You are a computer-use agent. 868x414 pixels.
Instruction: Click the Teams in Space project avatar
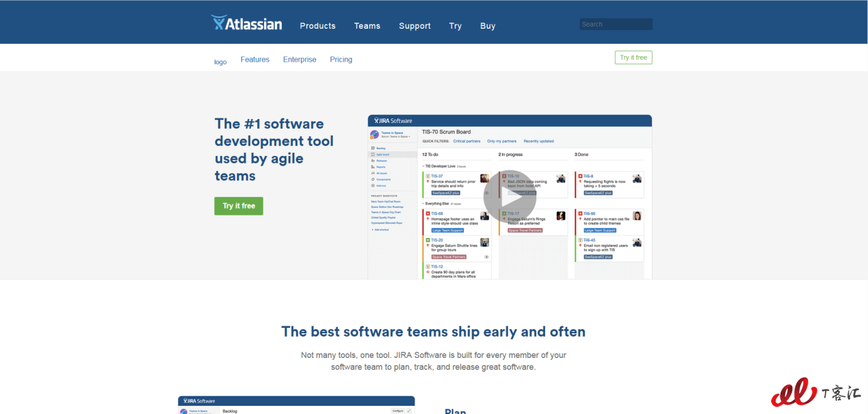point(374,135)
